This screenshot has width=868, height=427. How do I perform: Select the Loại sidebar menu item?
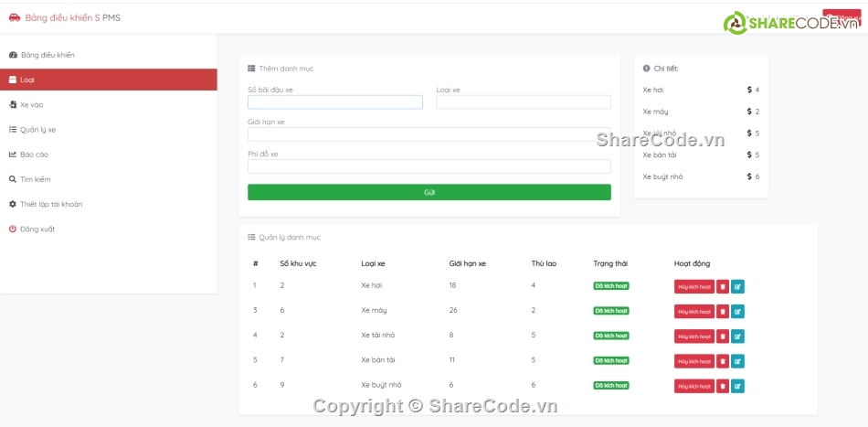click(x=109, y=80)
